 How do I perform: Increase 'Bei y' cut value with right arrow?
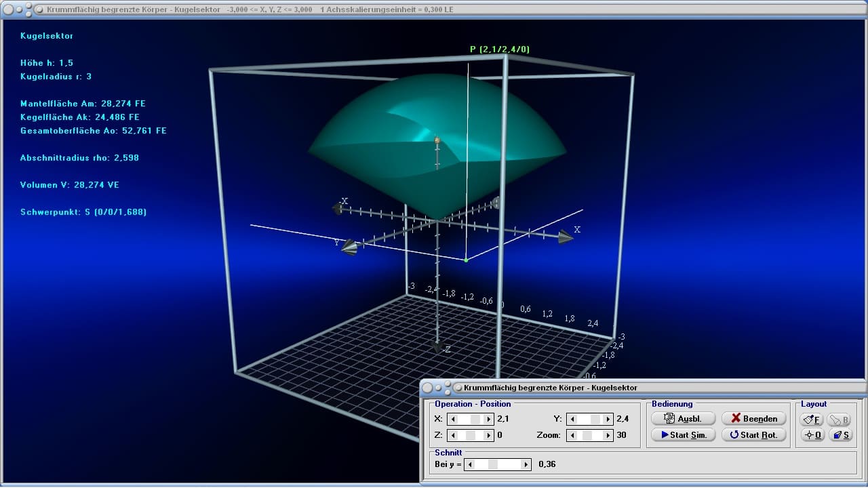[526, 464]
